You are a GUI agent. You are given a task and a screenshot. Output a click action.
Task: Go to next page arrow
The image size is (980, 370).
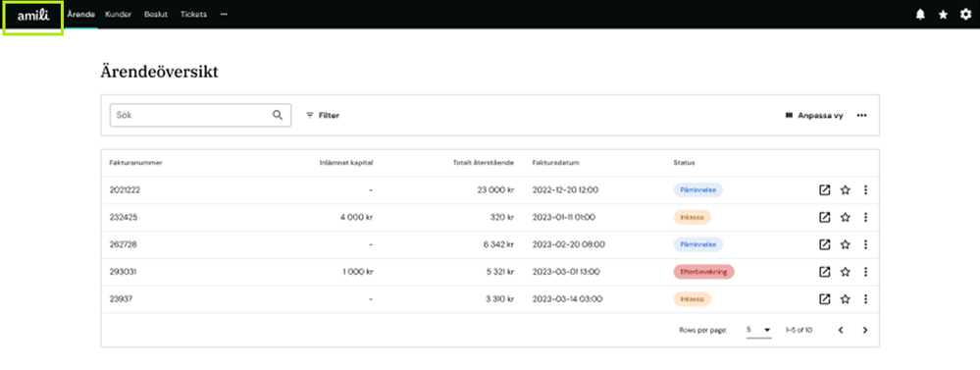(865, 330)
